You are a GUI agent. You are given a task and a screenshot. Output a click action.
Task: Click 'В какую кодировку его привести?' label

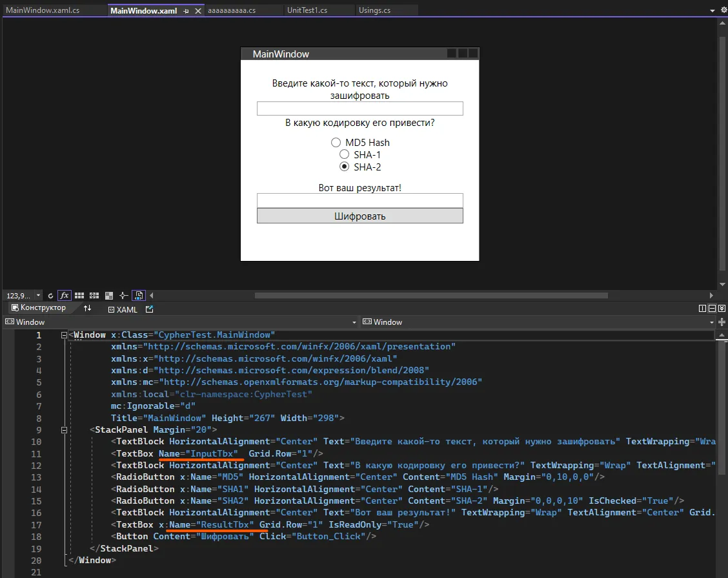(360, 123)
